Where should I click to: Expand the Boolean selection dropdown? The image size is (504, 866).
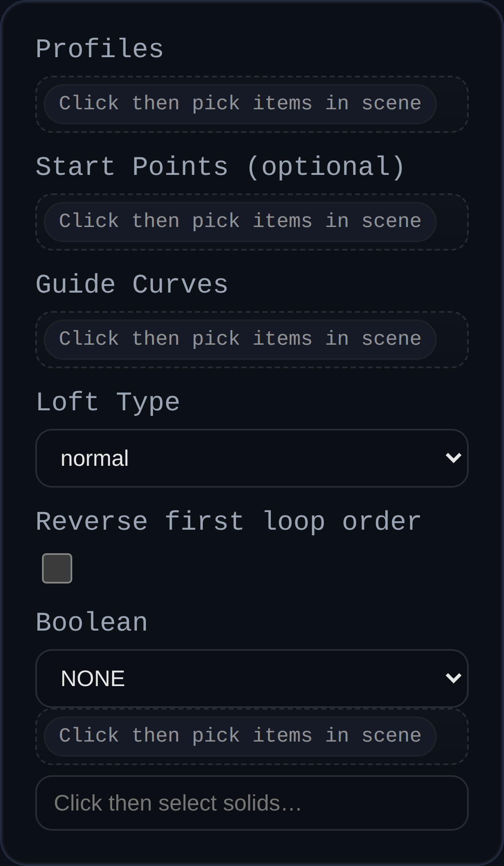[252, 678]
